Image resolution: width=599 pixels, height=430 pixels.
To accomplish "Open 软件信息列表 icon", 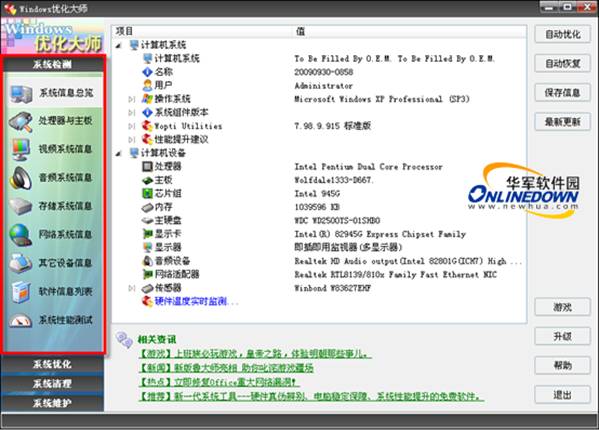I will (x=21, y=292).
